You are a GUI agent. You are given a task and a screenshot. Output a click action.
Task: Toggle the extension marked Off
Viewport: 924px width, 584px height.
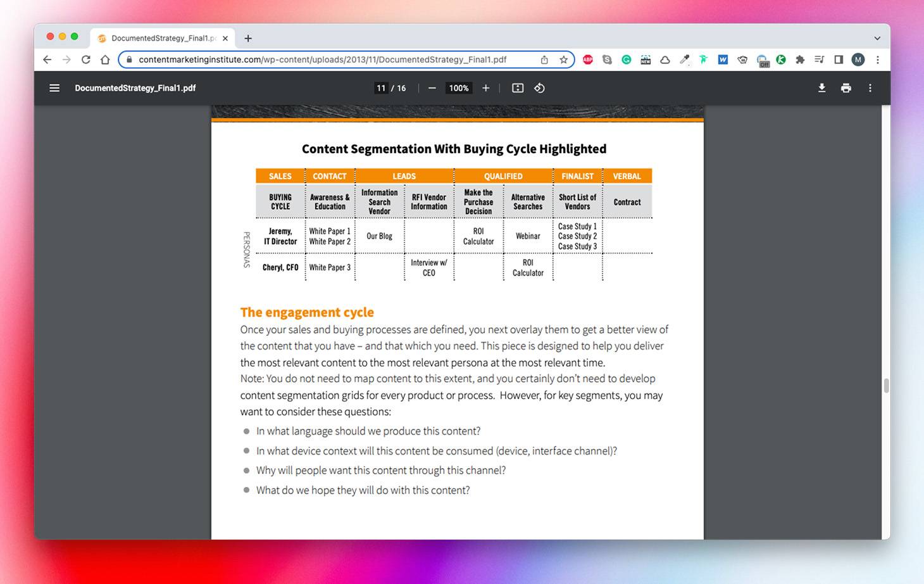tap(762, 59)
